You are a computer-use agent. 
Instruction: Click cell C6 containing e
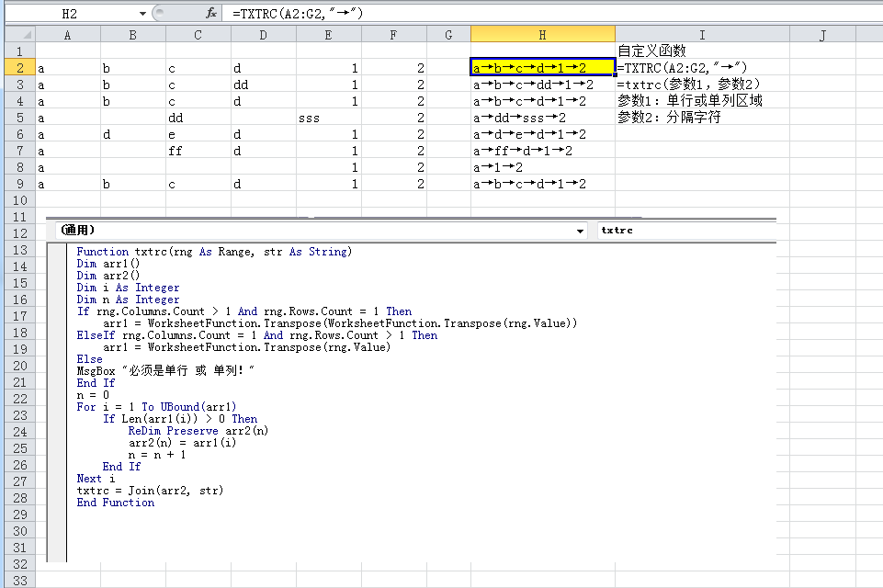point(198,134)
